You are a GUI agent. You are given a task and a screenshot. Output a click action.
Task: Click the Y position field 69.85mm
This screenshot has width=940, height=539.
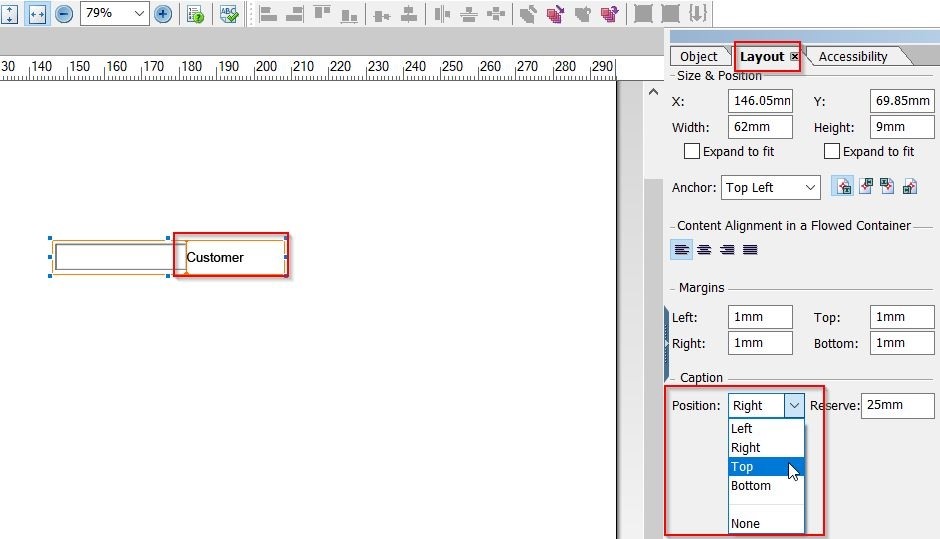tap(902, 101)
